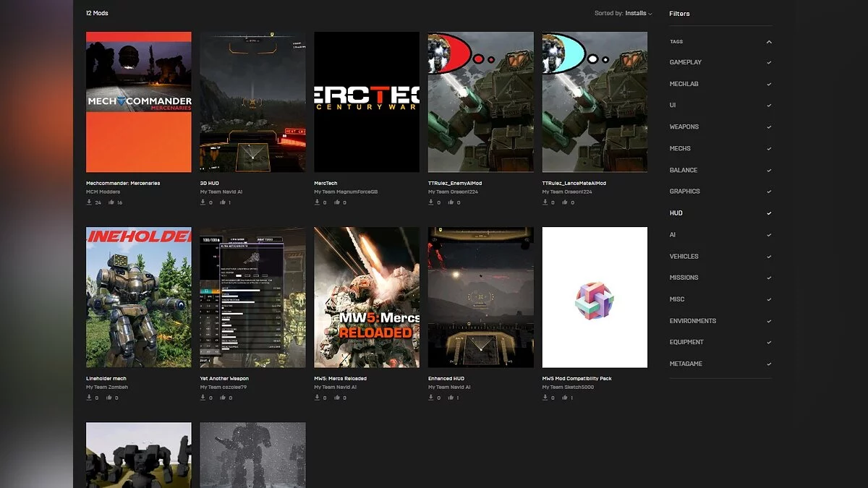Click the MercTech Century War cover image
The width and height of the screenshot is (868, 488).
tap(367, 102)
